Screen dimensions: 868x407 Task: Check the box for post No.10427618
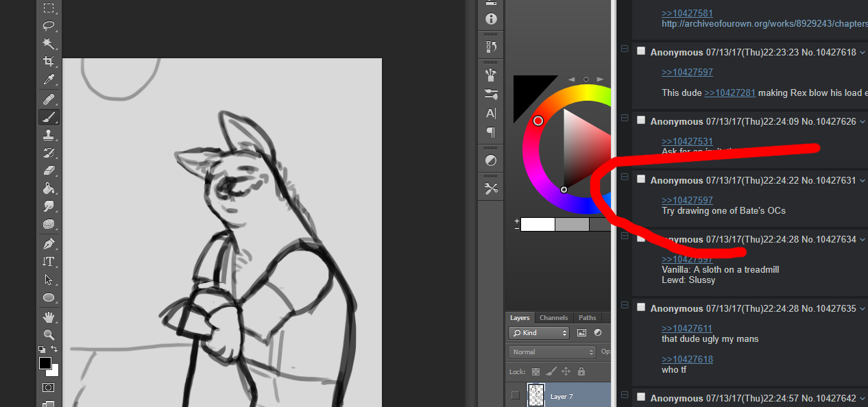[x=641, y=51]
